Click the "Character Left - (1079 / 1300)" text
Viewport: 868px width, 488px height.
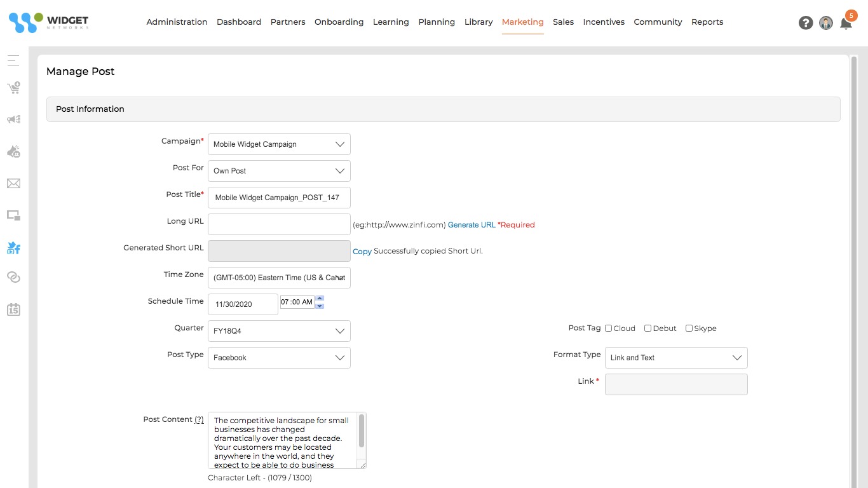click(260, 478)
